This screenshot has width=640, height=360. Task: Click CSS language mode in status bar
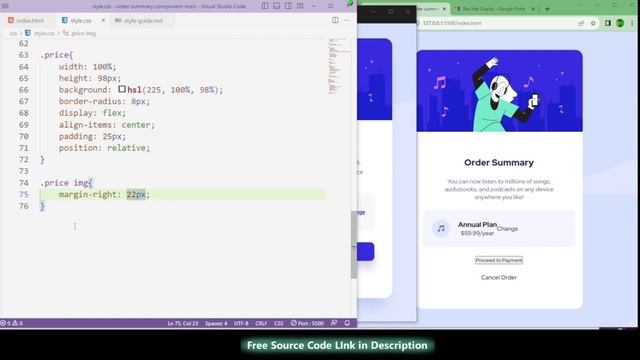279,323
